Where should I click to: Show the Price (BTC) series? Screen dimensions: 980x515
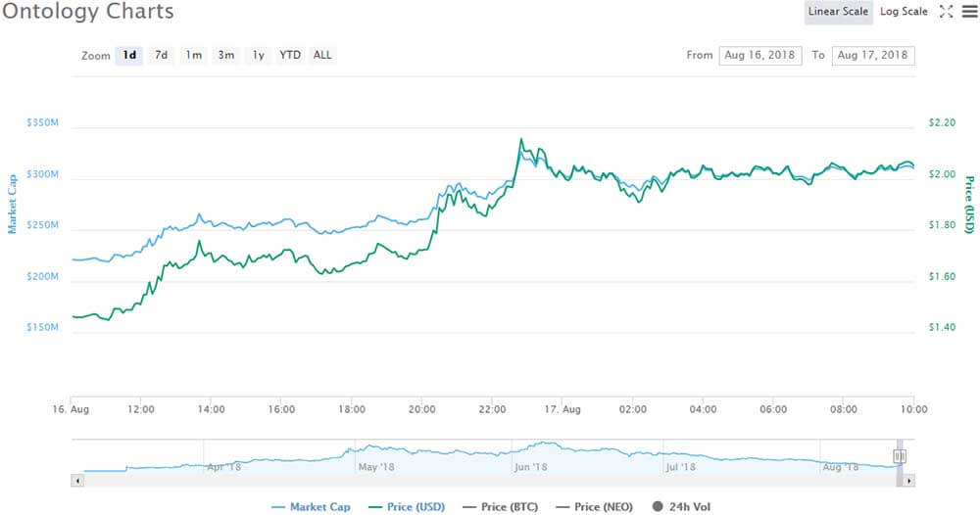(x=500, y=507)
